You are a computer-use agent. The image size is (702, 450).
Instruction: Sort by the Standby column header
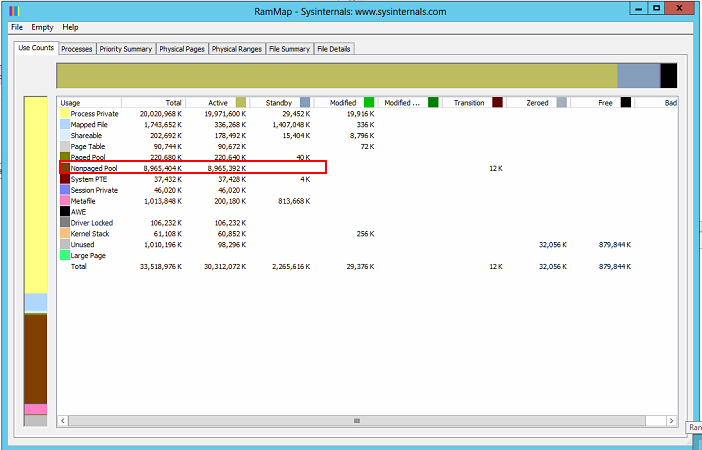point(281,103)
